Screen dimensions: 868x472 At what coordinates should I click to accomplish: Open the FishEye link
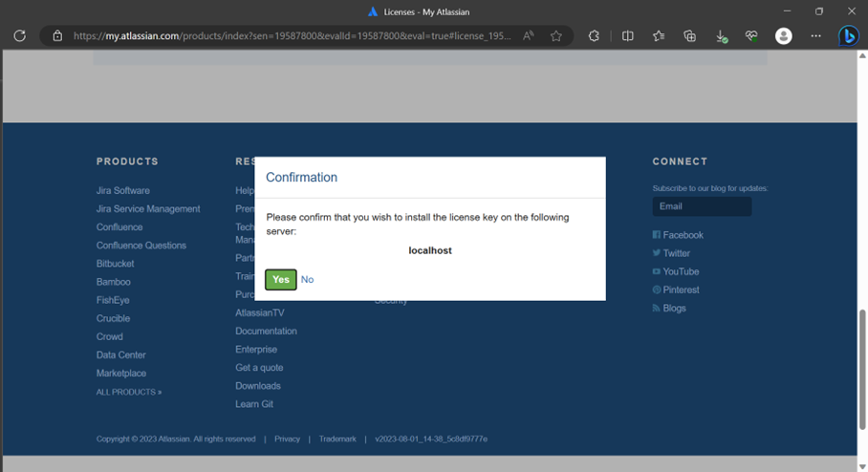tap(113, 300)
